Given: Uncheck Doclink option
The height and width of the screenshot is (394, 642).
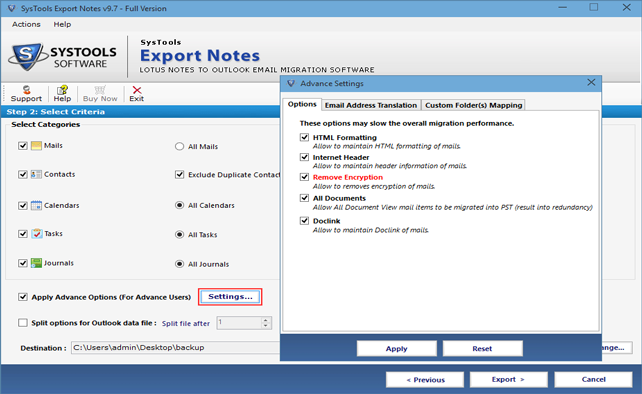Looking at the screenshot, I should pos(304,221).
